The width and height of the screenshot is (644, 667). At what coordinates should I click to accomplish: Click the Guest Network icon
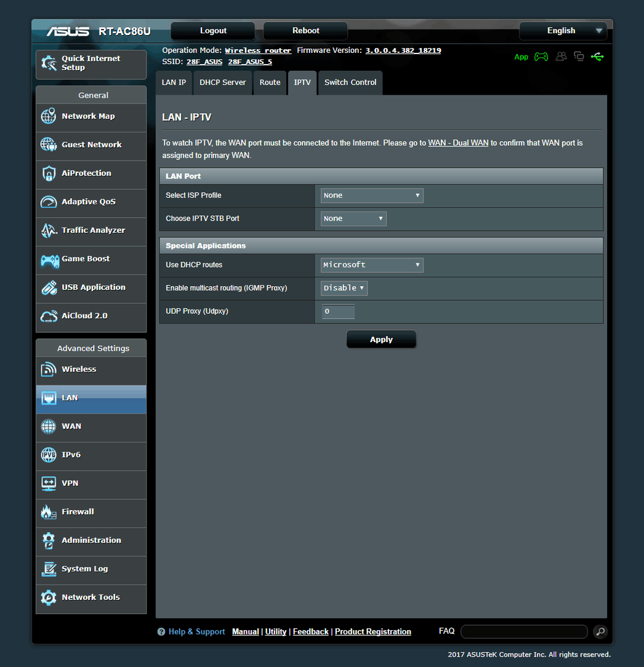tap(49, 145)
